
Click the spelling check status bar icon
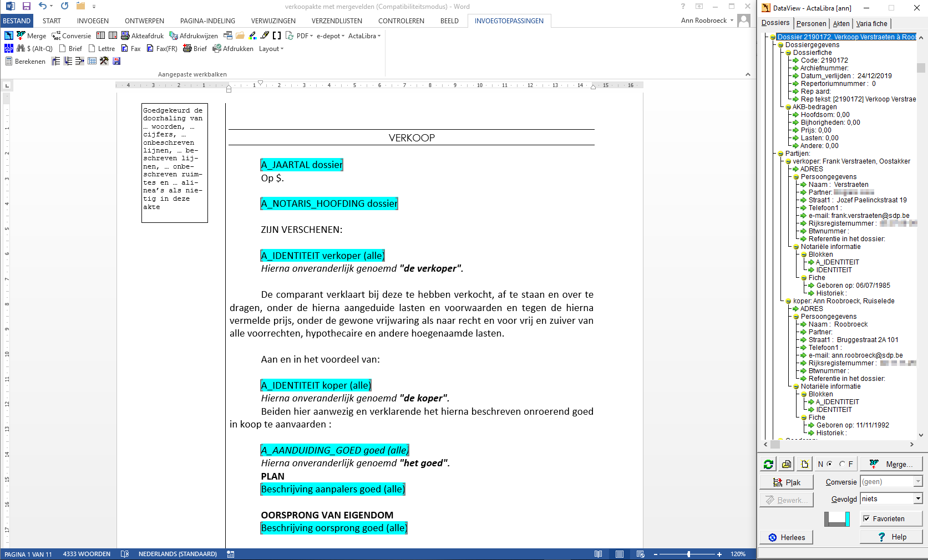(x=125, y=554)
